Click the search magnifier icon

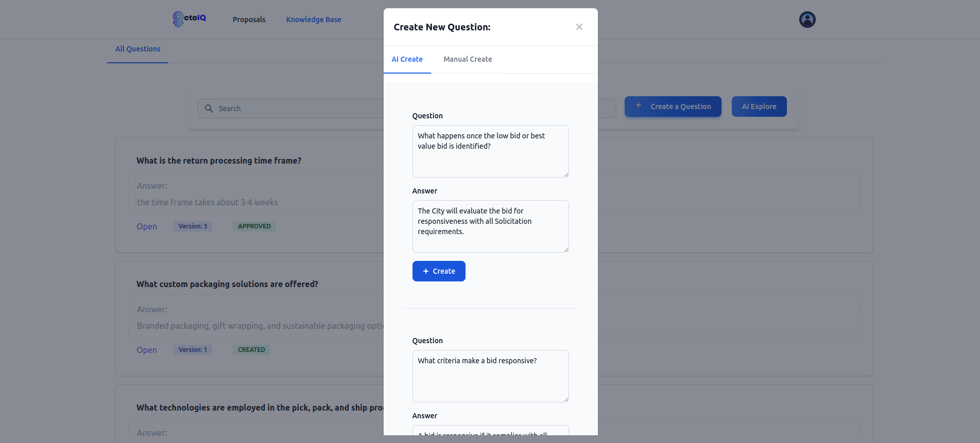[x=209, y=109]
